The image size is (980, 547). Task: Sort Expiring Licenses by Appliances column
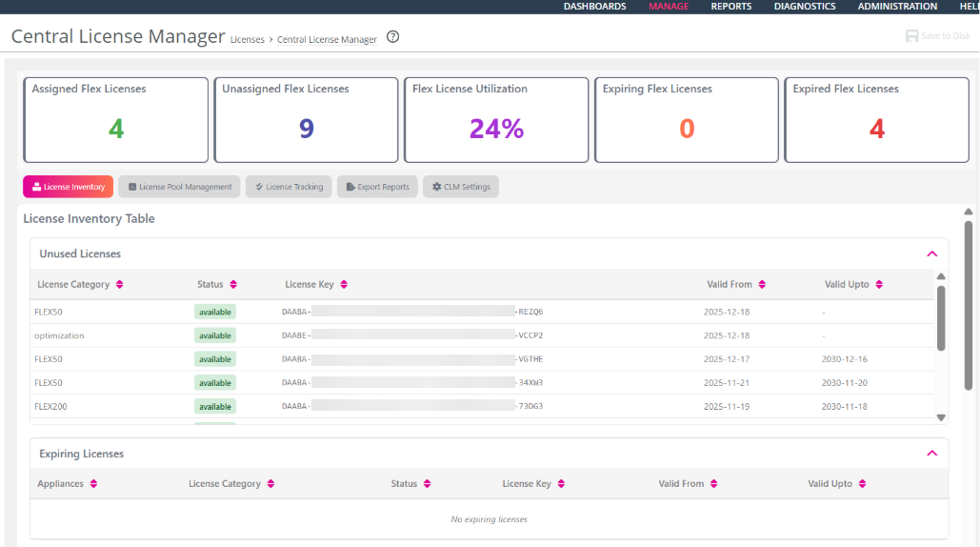tap(93, 484)
